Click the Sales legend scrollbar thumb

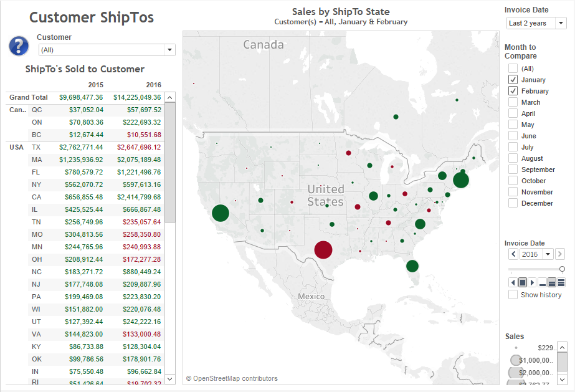tap(562, 362)
